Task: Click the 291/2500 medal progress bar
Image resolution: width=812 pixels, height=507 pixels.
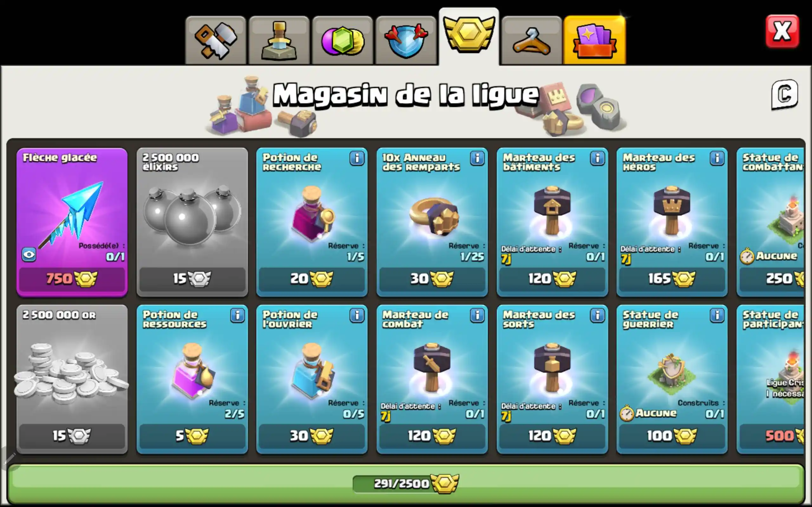Action: pyautogui.click(x=406, y=484)
